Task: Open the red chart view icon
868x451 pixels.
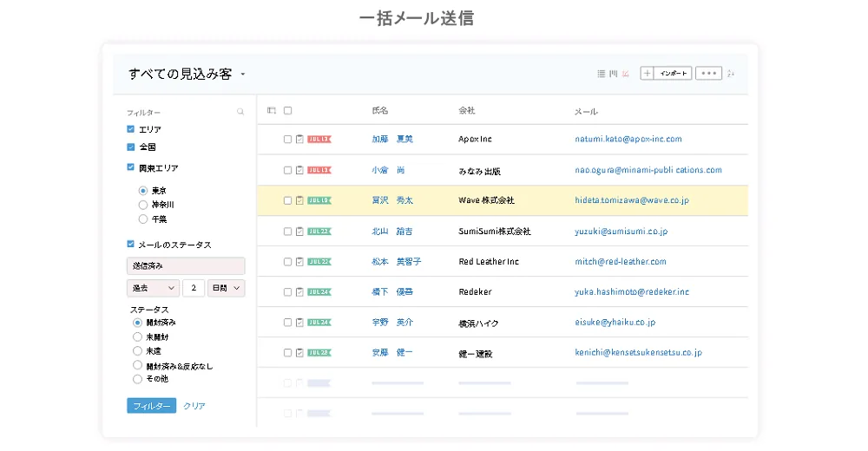Action: [626, 74]
